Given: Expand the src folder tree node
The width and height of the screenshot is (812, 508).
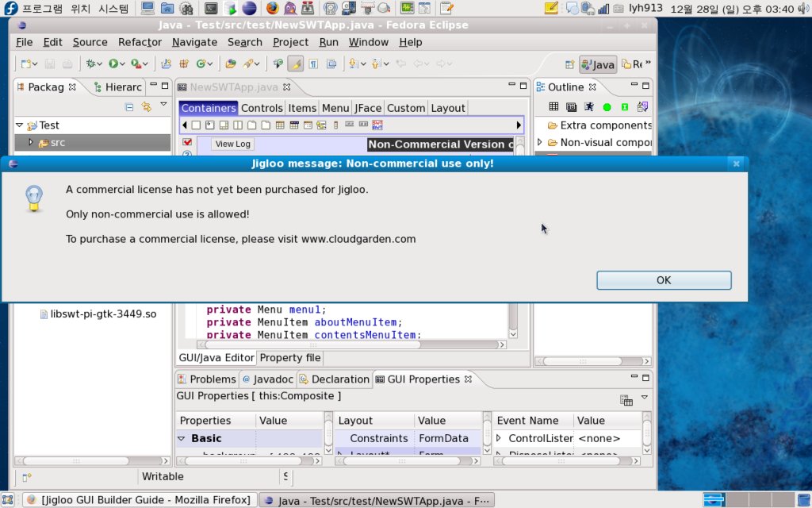Looking at the screenshot, I should (31, 142).
